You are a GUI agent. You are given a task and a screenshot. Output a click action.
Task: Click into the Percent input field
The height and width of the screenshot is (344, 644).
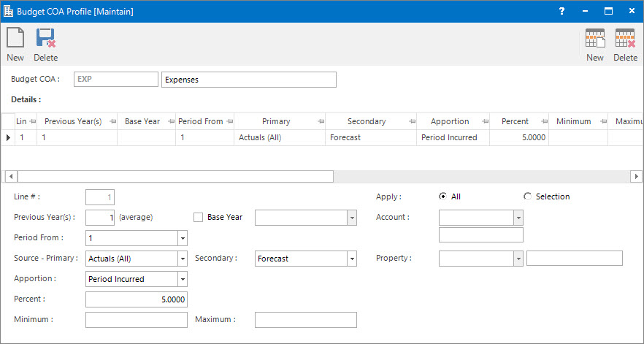[137, 299]
